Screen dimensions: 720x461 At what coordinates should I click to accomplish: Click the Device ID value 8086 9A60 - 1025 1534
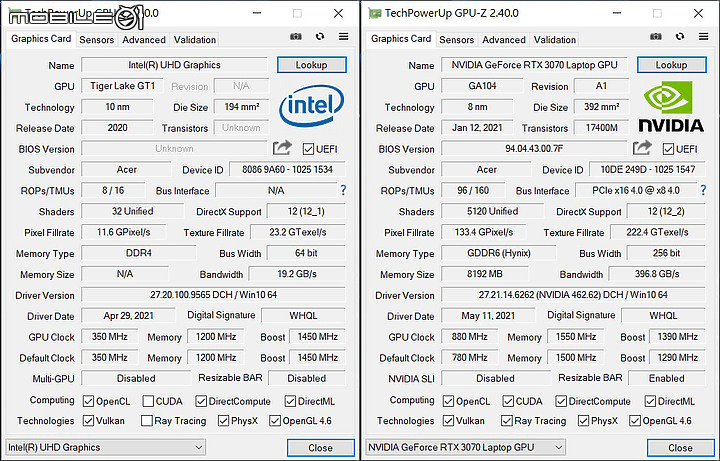(x=287, y=169)
